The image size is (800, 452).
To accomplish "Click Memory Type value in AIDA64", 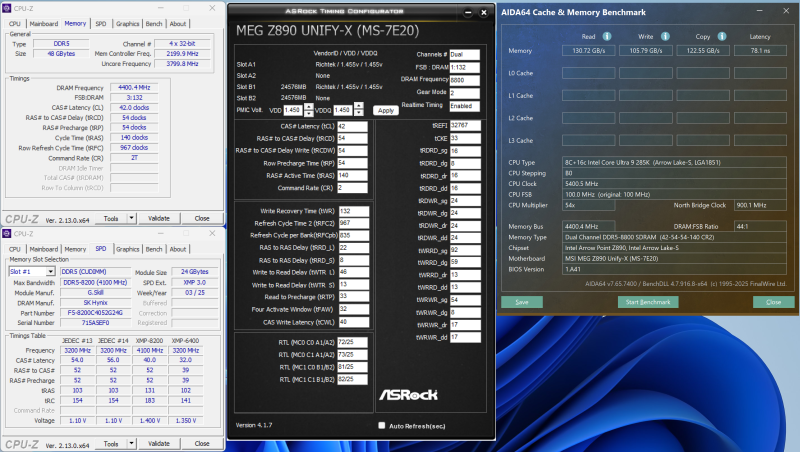I will [x=674, y=237].
